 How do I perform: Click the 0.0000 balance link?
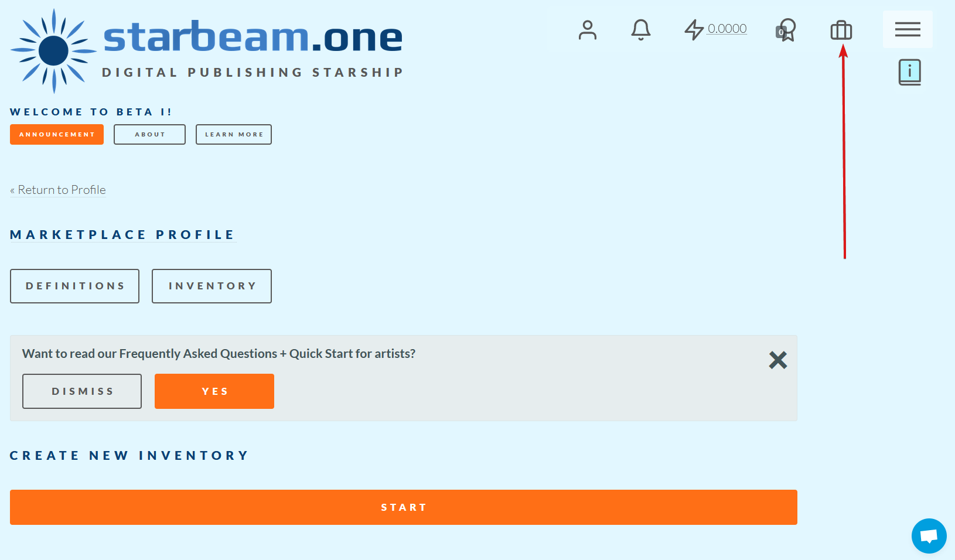[727, 28]
